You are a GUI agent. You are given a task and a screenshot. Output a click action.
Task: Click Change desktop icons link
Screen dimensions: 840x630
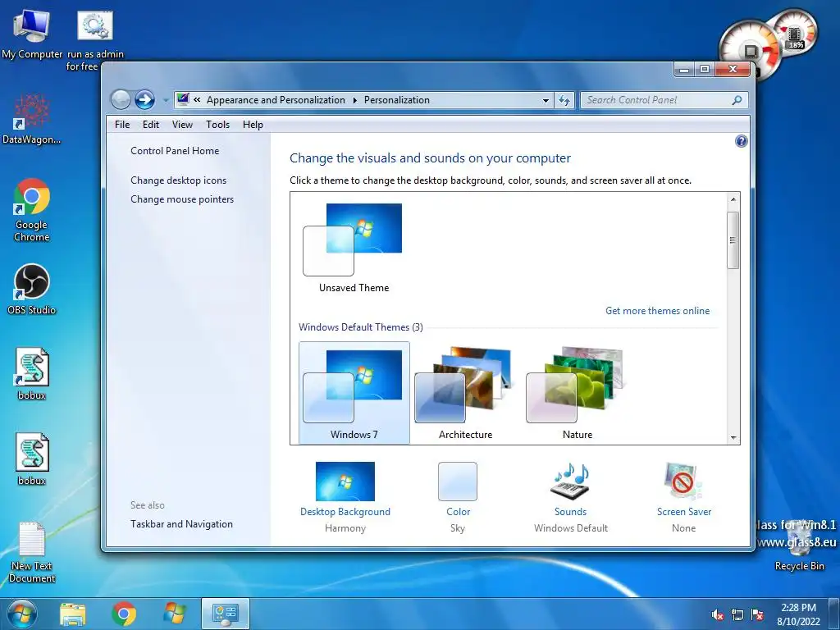[178, 180]
